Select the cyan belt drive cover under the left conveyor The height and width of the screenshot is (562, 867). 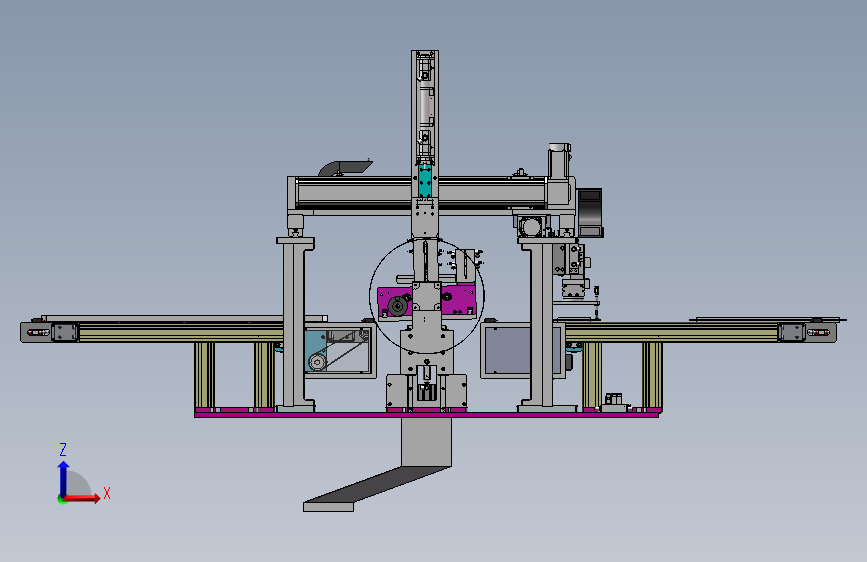coord(316,352)
